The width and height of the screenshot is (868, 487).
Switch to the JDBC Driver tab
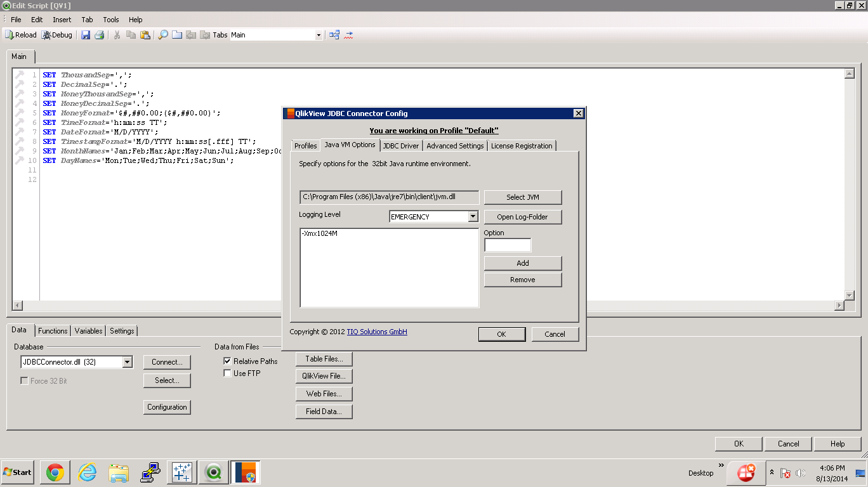click(401, 146)
